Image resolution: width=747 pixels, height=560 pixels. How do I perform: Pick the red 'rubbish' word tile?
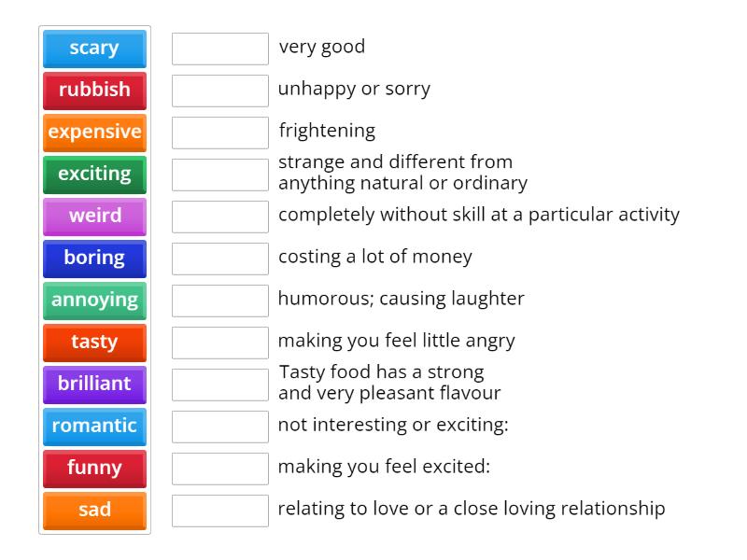94,91
